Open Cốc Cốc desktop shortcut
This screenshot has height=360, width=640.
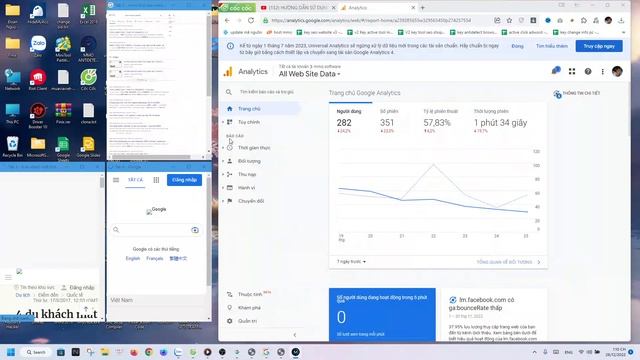pyautogui.click(x=88, y=80)
